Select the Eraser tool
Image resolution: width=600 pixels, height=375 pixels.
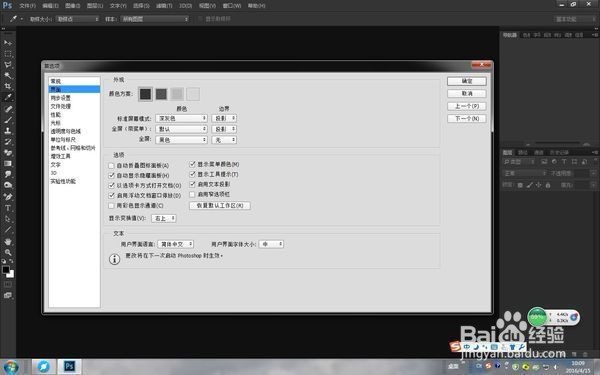(8, 152)
